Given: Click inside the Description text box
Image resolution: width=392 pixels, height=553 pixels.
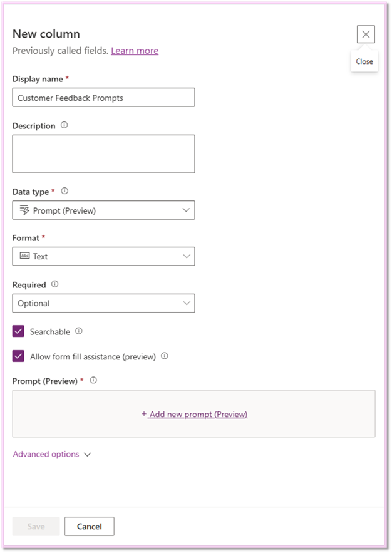Looking at the screenshot, I should (x=103, y=153).
